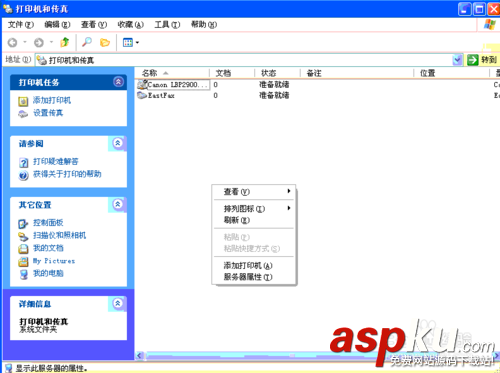Click the My Computer icon
The width and height of the screenshot is (500, 373).
tap(23, 274)
